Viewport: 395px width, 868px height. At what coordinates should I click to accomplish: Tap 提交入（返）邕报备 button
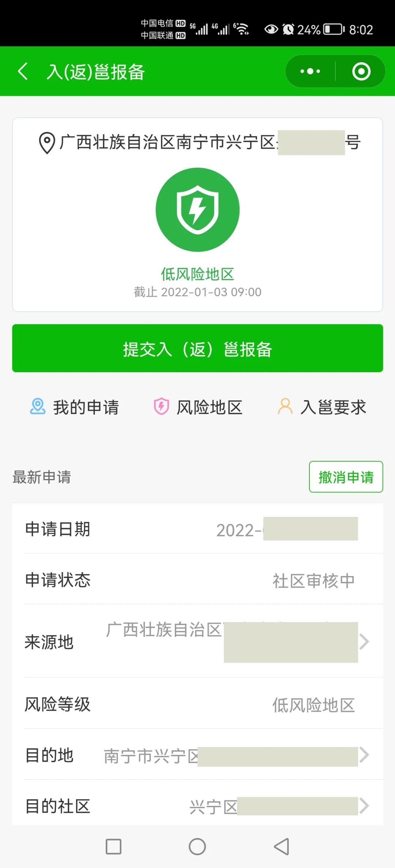point(197,349)
